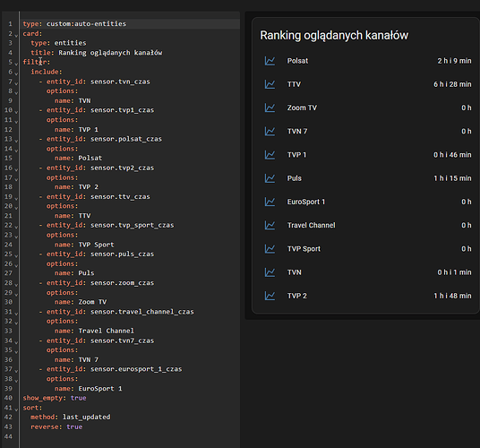Screen dimensions: 480x448
Task: Open the TVN entity row
Action: (365, 272)
